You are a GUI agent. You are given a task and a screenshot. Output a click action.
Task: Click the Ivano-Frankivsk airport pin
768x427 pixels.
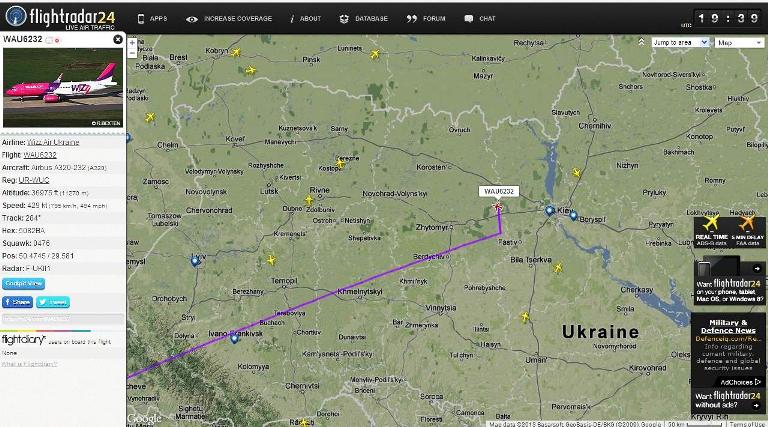[x=235, y=338]
